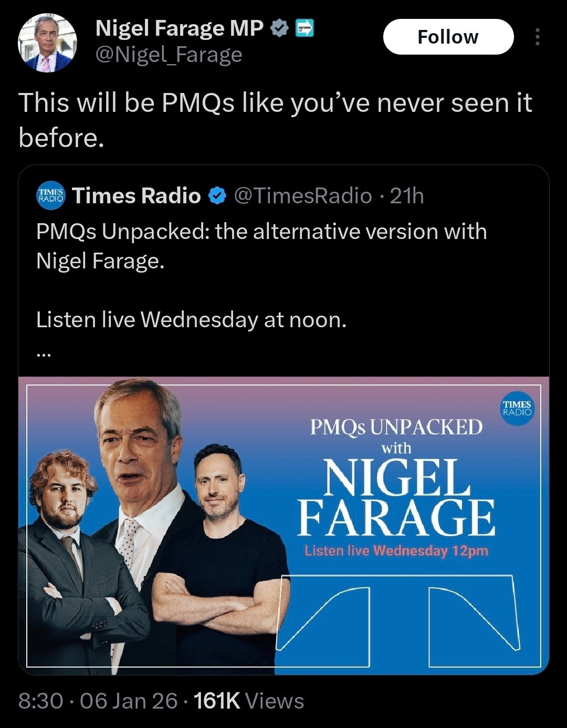Viewport: 567px width, 728px height.
Task: Click the 8:30 · 06 Jan 26 timestamp
Action: [98, 701]
